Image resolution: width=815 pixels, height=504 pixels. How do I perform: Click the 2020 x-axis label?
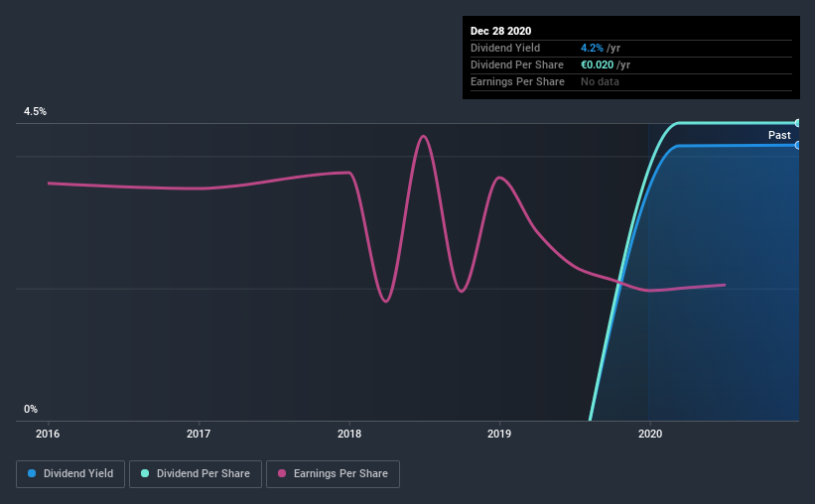[649, 434]
